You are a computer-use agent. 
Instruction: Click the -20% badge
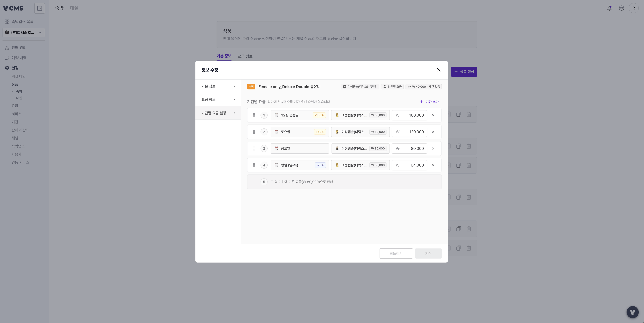[x=320, y=165]
